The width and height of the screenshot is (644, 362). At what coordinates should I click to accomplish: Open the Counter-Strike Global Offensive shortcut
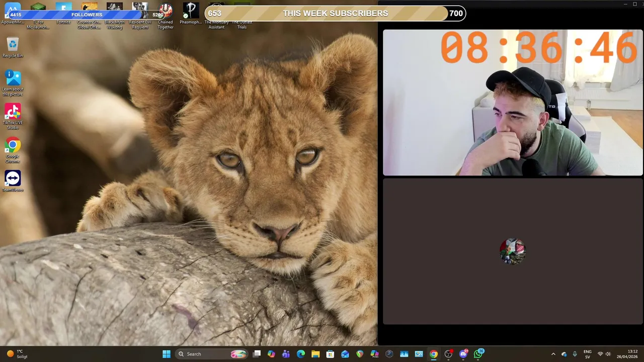pos(89,16)
